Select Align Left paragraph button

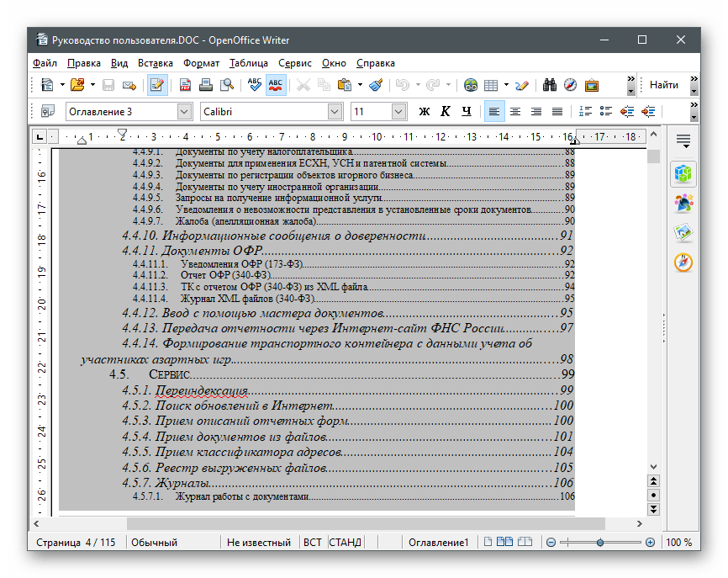(x=494, y=112)
